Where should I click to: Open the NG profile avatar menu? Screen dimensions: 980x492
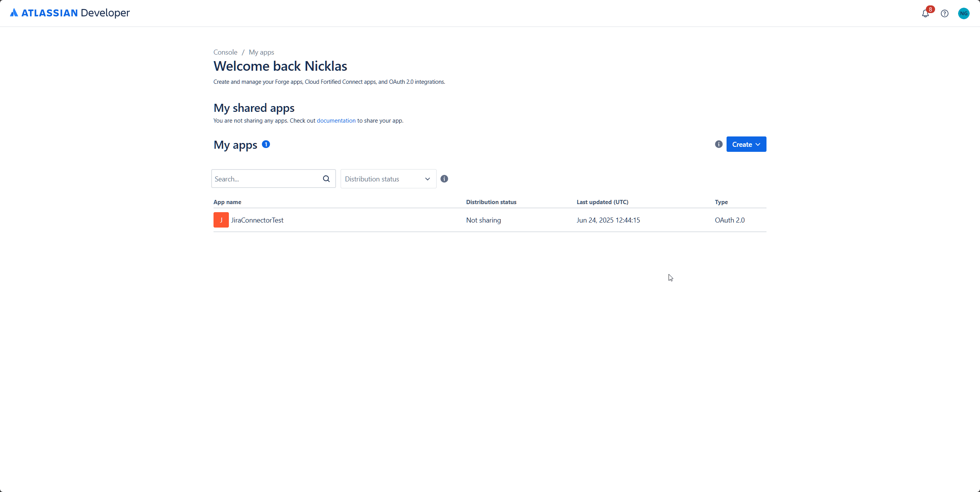963,14
